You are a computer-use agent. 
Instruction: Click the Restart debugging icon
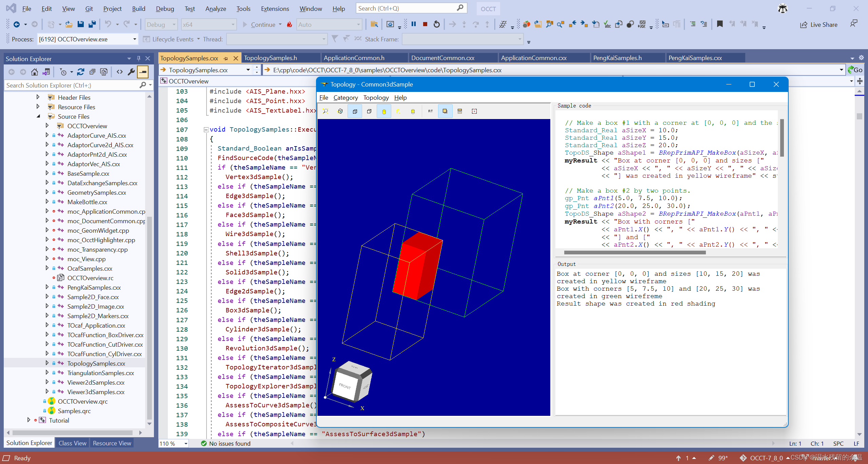[x=437, y=24]
